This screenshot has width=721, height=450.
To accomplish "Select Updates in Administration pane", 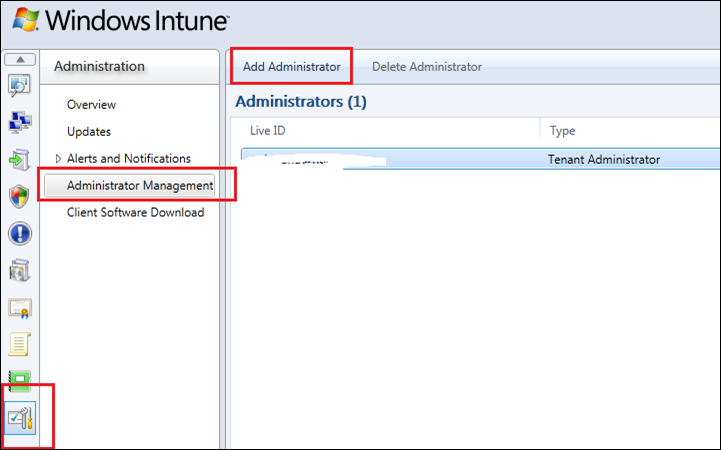I will (89, 131).
